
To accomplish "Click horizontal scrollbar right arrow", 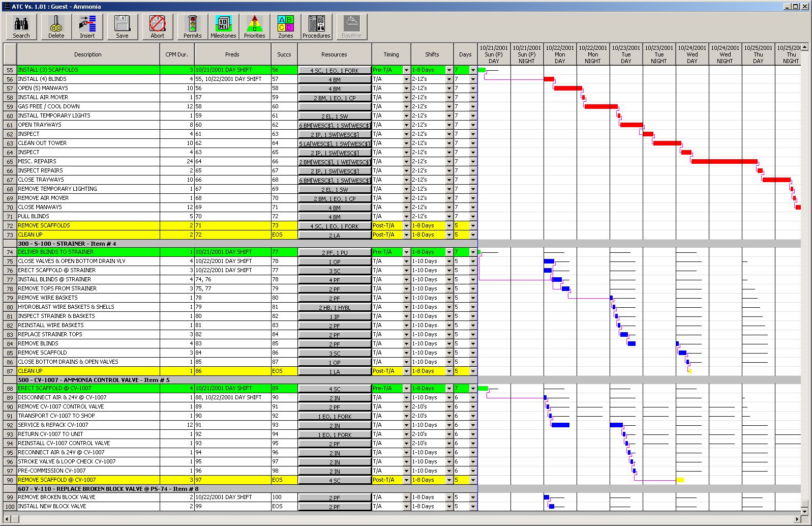I will [x=797, y=519].
